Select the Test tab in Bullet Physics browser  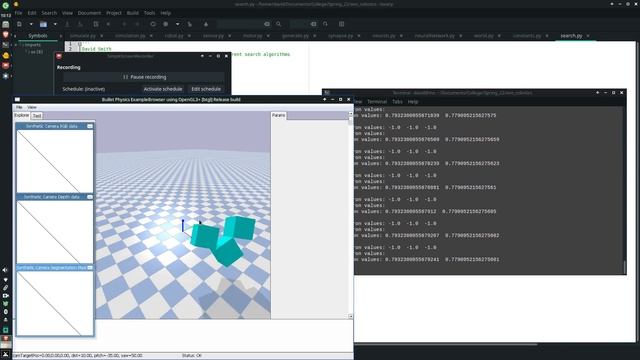pyautogui.click(x=37, y=116)
